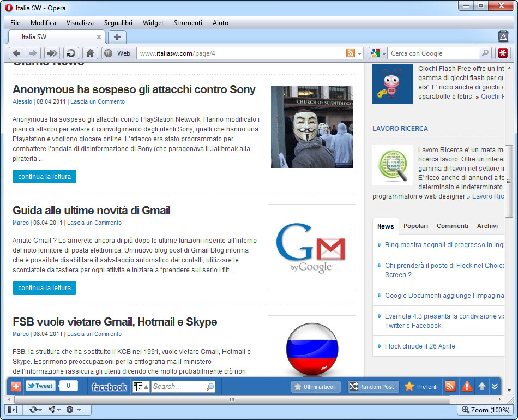518x420 pixels.
Task: Open a new tab with plus button
Action: click(x=117, y=37)
